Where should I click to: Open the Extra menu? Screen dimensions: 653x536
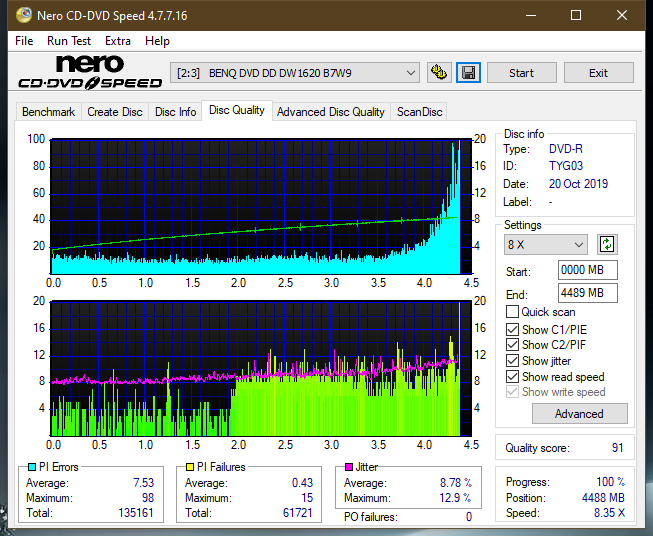[x=118, y=41]
